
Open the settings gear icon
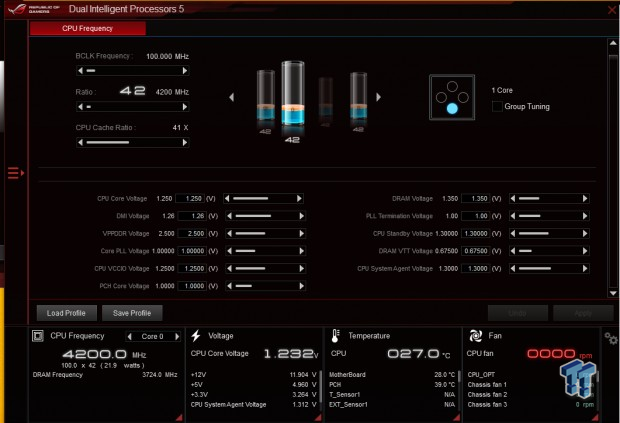pyautogui.click(x=611, y=338)
